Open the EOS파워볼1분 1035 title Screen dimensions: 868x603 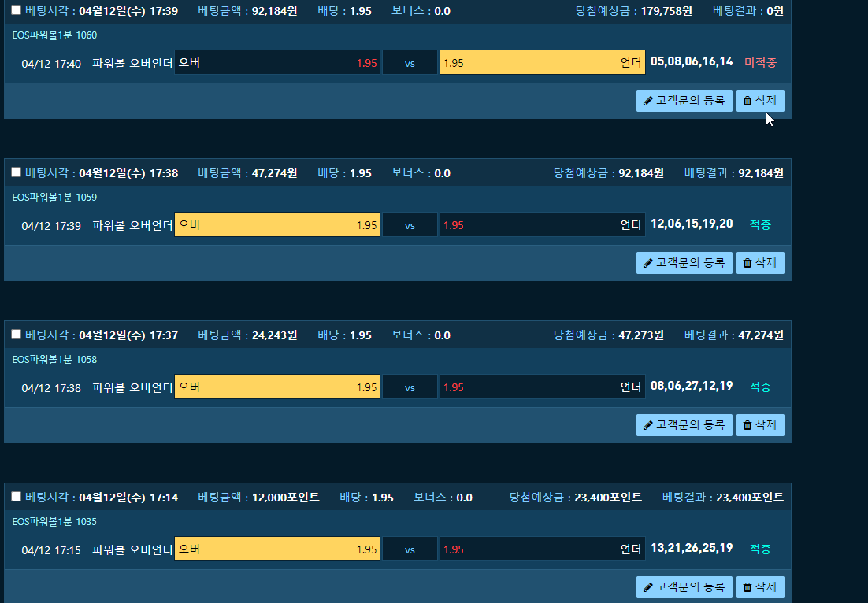(55, 521)
